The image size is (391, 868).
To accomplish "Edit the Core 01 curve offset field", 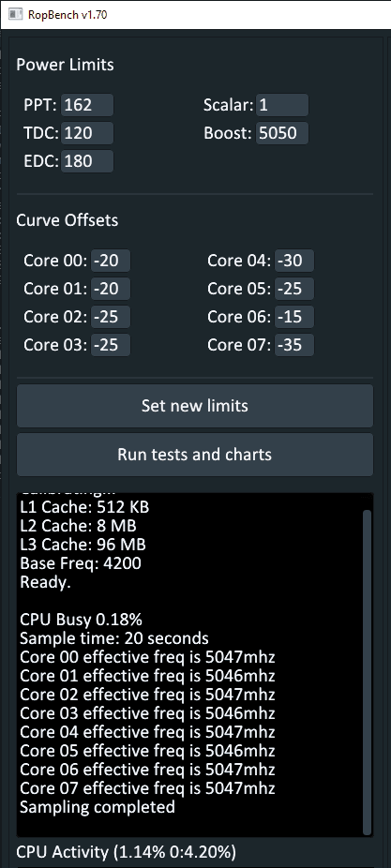I will (x=111, y=289).
